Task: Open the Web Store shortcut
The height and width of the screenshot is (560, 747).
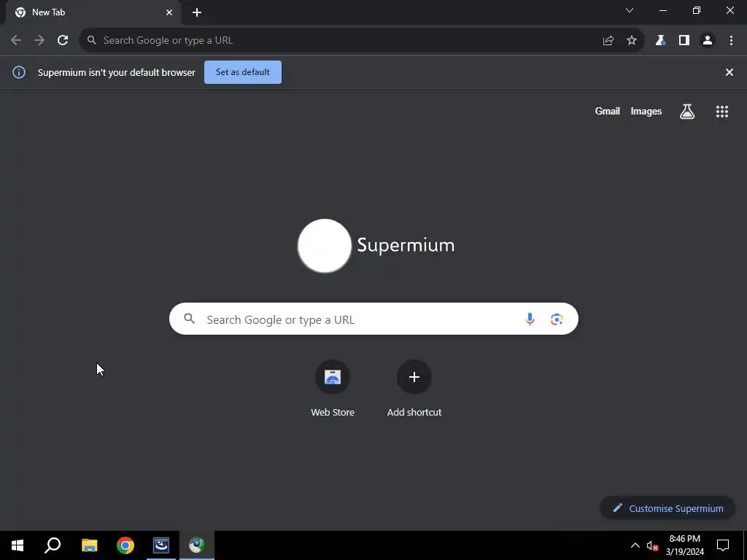Action: tap(333, 389)
